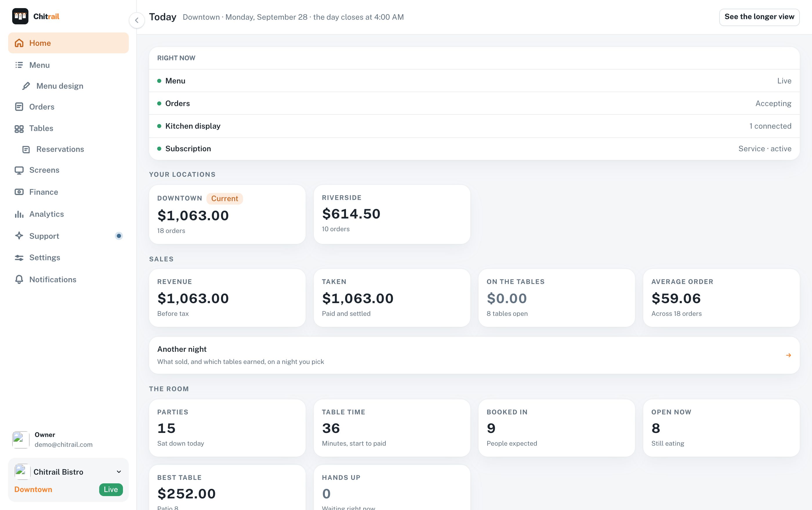The width and height of the screenshot is (812, 510).
Task: Open the Downtown location card
Action: click(x=227, y=214)
